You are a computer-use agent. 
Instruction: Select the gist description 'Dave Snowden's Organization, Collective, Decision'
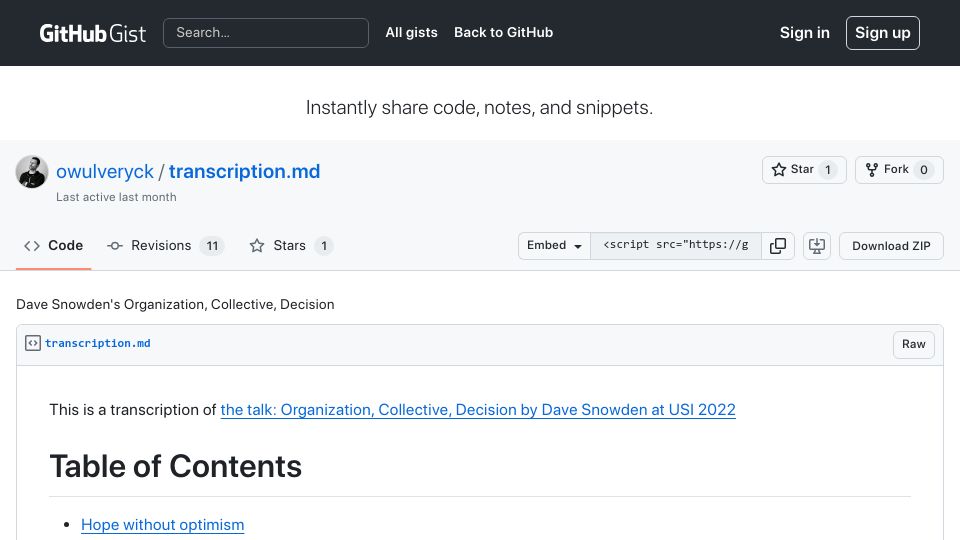[175, 304]
